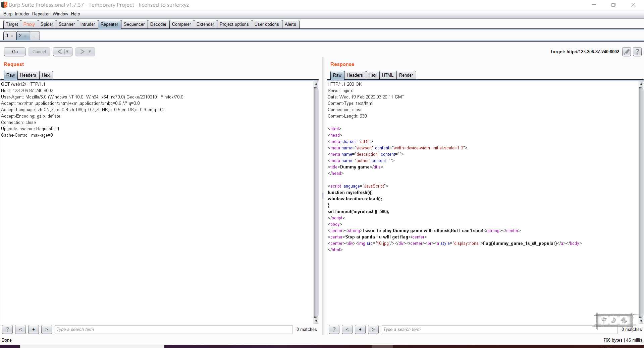This screenshot has width=644, height=348.
Task: Go back in request history
Action: [60, 52]
